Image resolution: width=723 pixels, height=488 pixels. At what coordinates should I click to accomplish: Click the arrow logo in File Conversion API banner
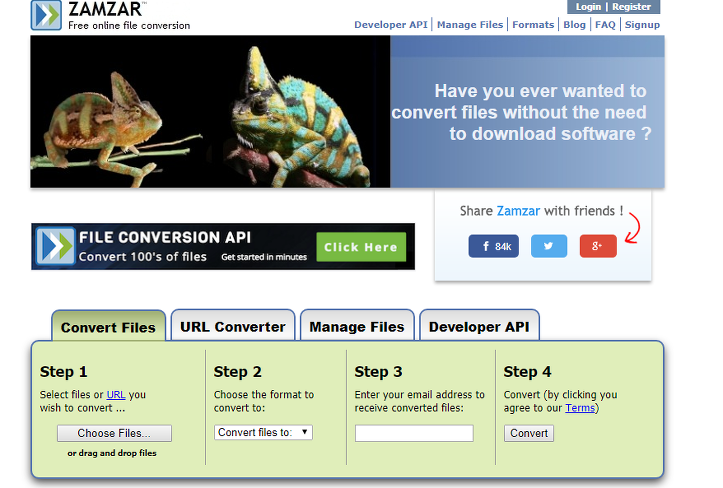tap(55, 246)
